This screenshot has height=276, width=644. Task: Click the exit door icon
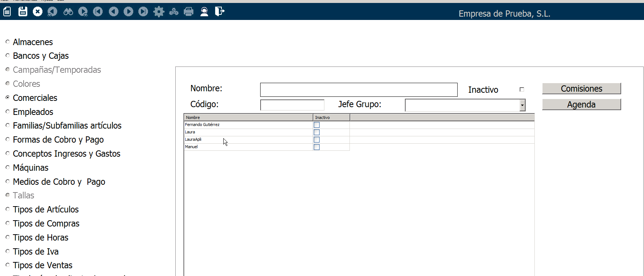(x=220, y=12)
